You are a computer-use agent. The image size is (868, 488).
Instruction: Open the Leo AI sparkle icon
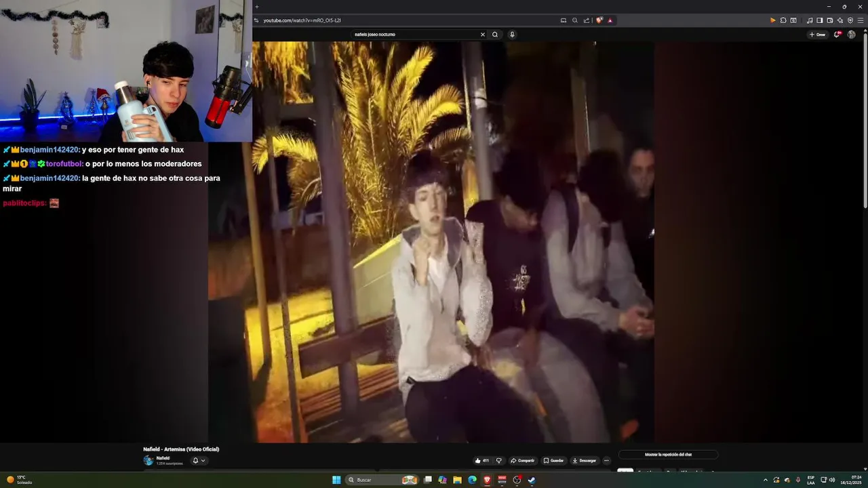[840, 20]
